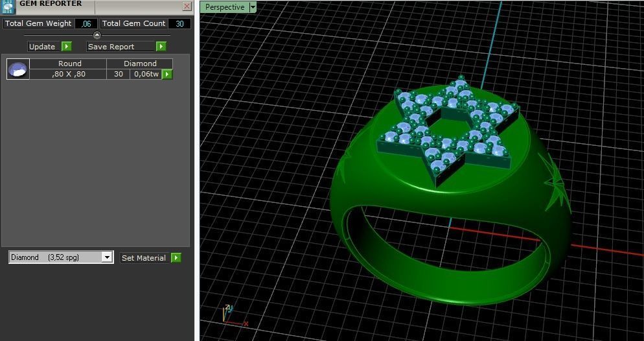The width and height of the screenshot is (644, 341).
Task: Click the Gem Reporter panel icon
Action: point(8,7)
